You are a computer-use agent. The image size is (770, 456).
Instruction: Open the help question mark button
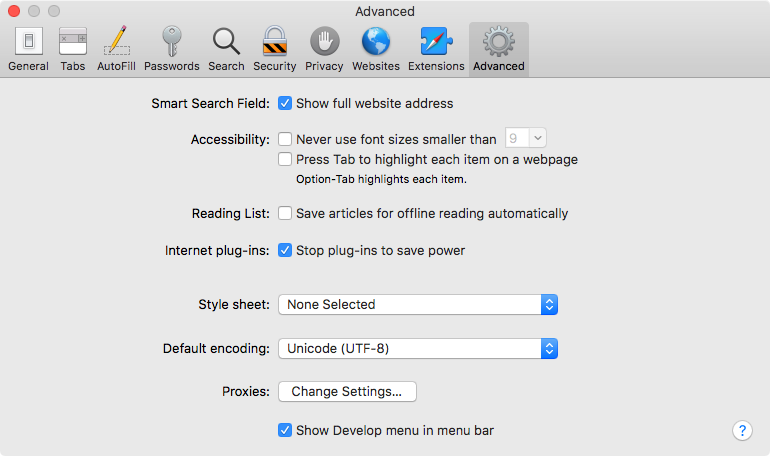pos(742,430)
